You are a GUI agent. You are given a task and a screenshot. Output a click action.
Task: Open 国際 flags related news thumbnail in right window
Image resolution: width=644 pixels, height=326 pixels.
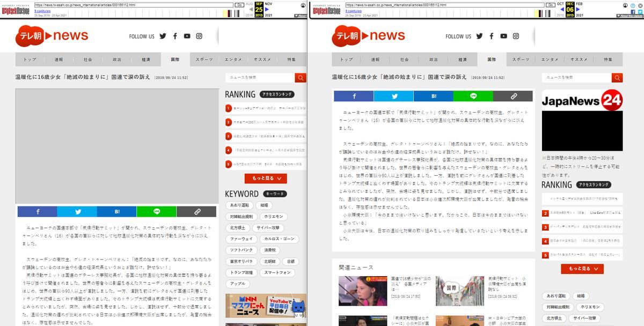point(460,291)
